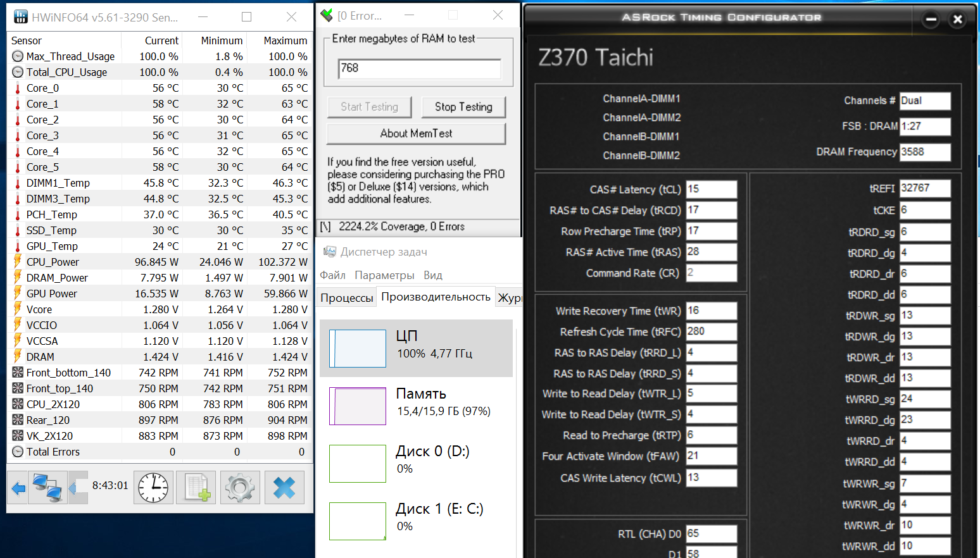Open the Вид menu in Task Manager
The image size is (980, 558).
(433, 275)
